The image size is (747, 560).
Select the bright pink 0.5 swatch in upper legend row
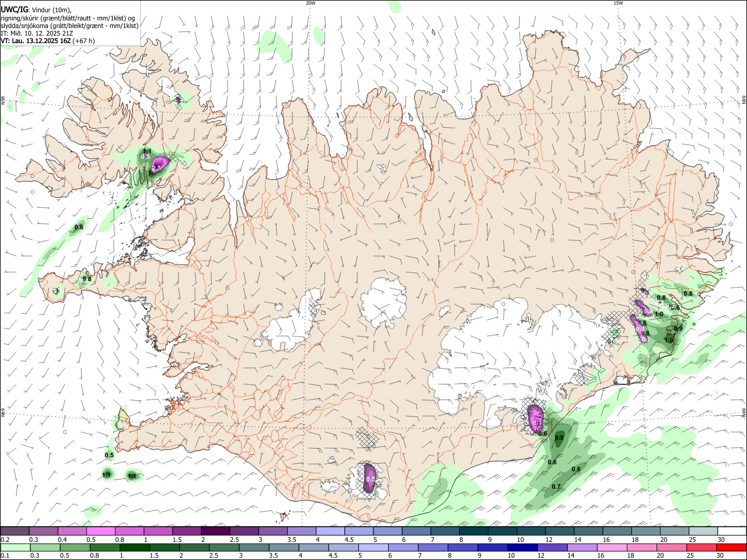[x=100, y=531]
